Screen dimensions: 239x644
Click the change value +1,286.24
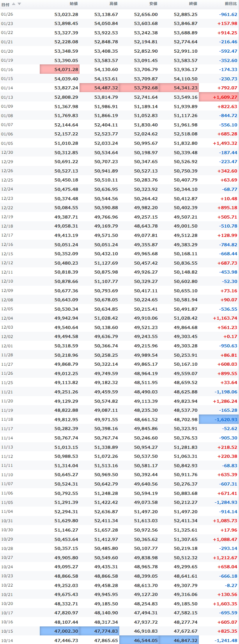tap(225, 401)
